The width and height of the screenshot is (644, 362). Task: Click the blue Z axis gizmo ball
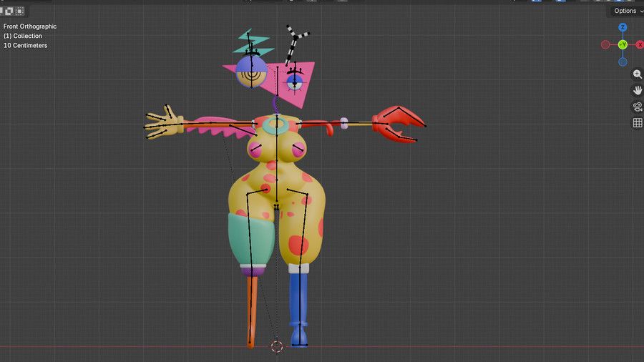point(623,27)
